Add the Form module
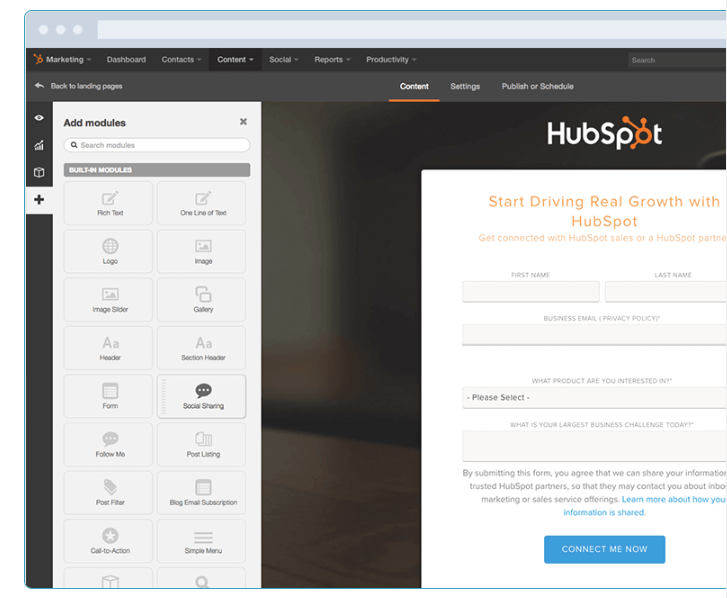 click(108, 396)
